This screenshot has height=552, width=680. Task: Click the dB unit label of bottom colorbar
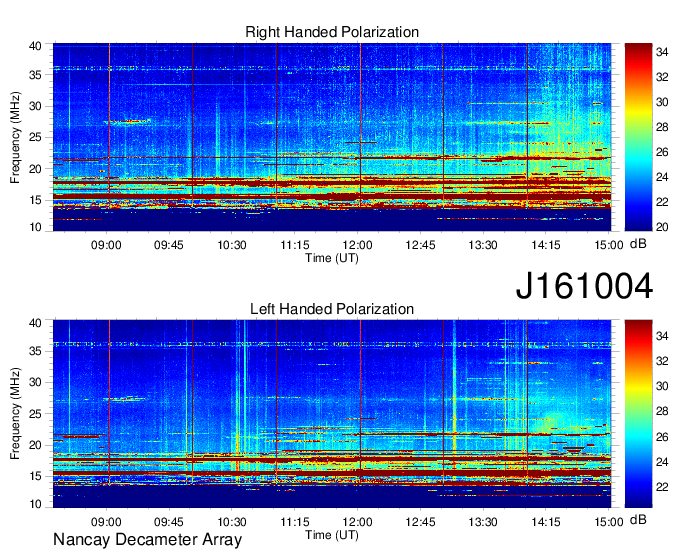tap(638, 519)
